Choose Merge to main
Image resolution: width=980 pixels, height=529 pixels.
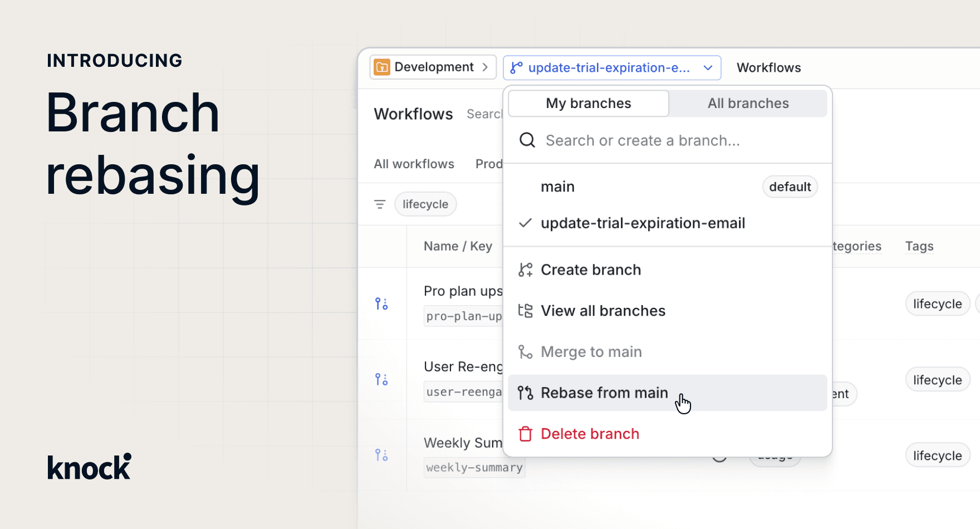(x=668, y=352)
